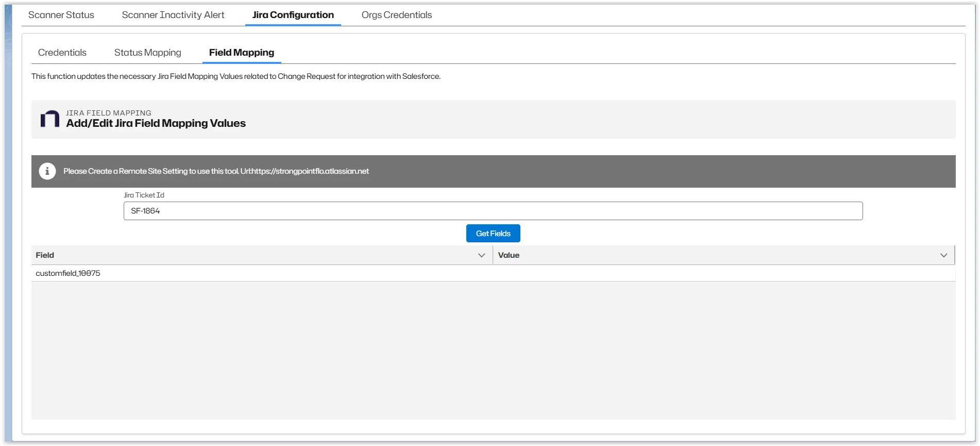This screenshot has width=980, height=446.
Task: Open the Field column header dropdown chevron
Action: (x=481, y=255)
